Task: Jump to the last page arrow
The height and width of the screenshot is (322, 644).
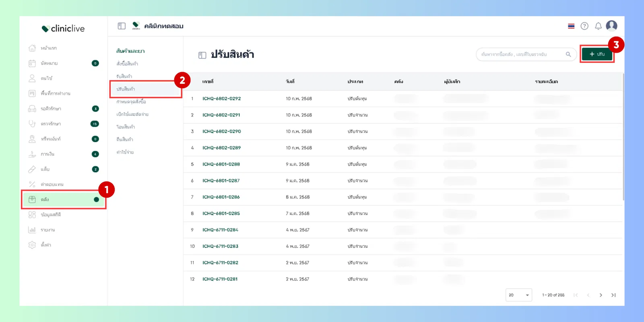Action: [613, 295]
